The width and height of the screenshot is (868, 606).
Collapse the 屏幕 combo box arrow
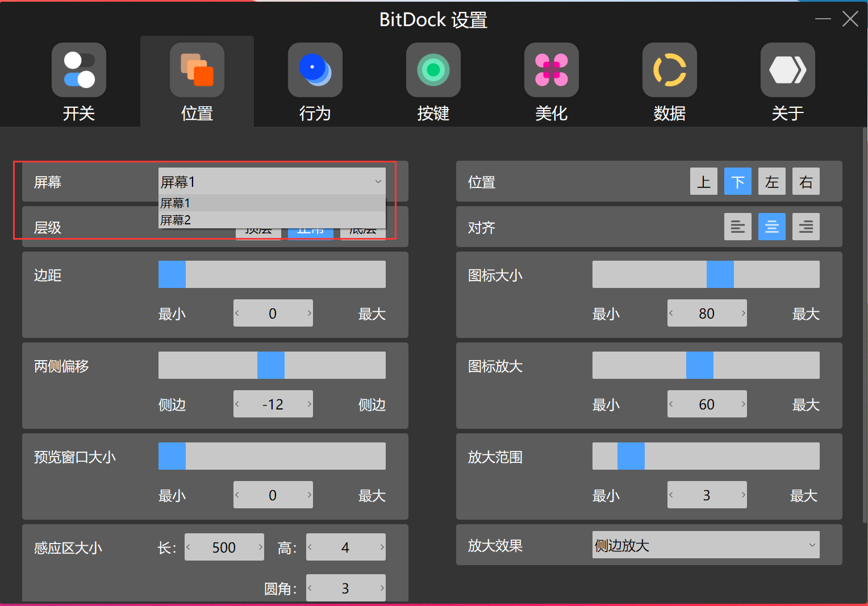click(x=378, y=182)
